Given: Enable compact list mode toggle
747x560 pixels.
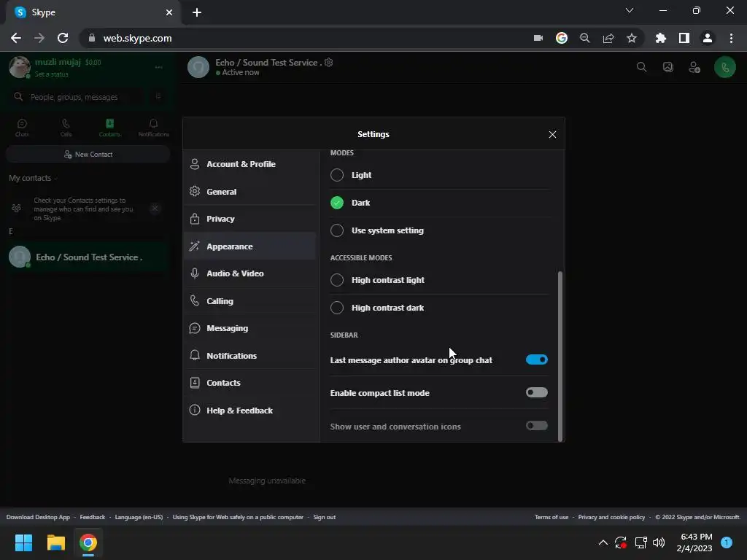Looking at the screenshot, I should pyautogui.click(x=536, y=392).
